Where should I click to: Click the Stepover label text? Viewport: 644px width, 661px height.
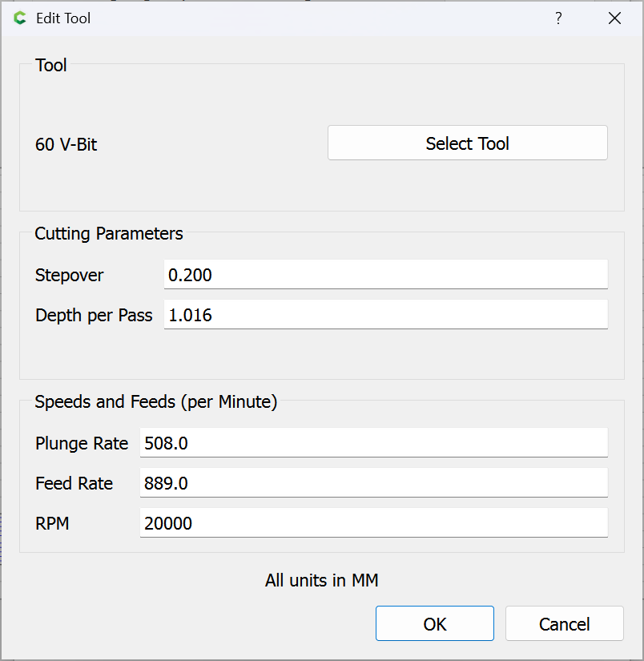[70, 276]
